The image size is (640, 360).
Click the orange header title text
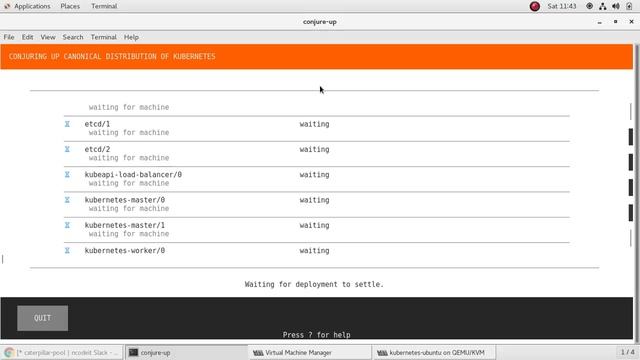(112, 56)
